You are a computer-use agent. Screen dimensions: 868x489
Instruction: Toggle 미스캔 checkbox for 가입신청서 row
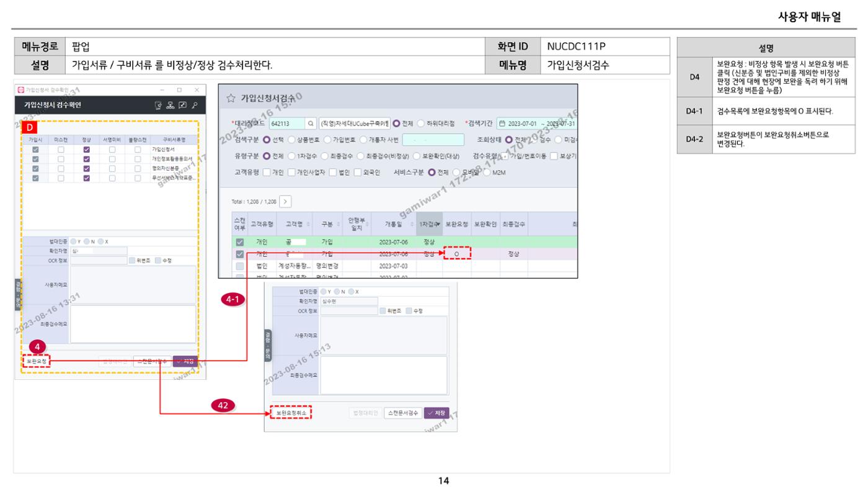pyautogui.click(x=61, y=150)
